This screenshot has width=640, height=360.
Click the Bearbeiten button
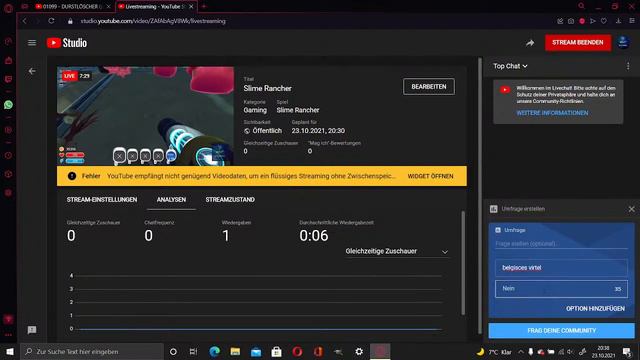[429, 87]
